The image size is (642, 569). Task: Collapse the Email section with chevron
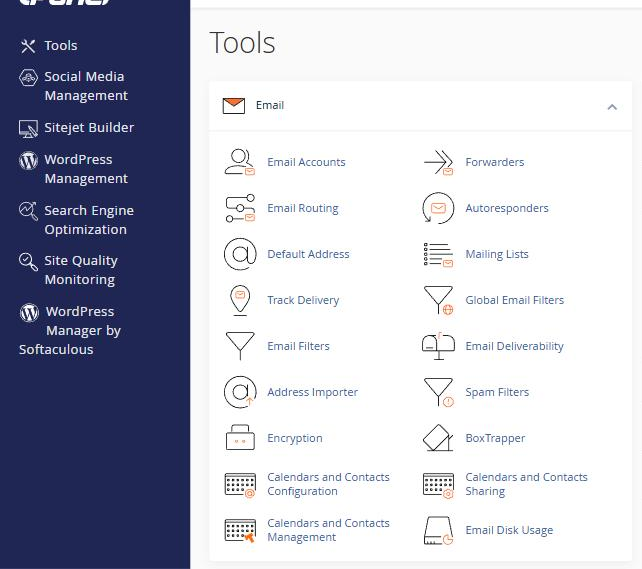click(612, 107)
